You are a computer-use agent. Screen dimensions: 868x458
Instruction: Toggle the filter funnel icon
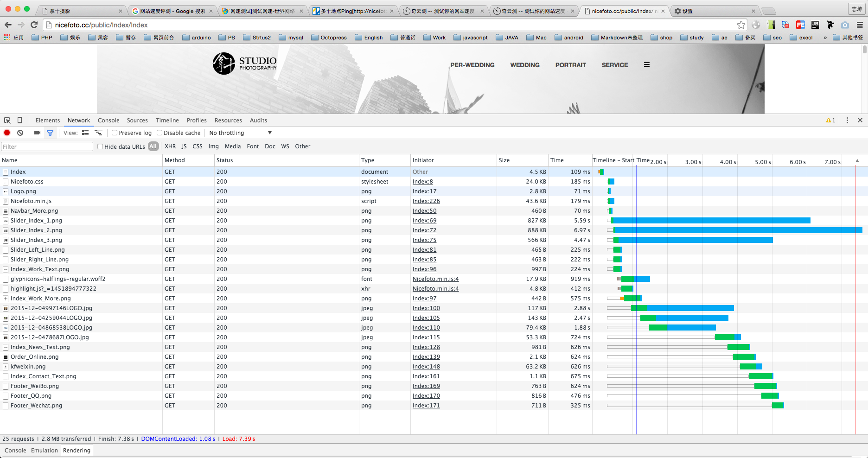(x=50, y=133)
